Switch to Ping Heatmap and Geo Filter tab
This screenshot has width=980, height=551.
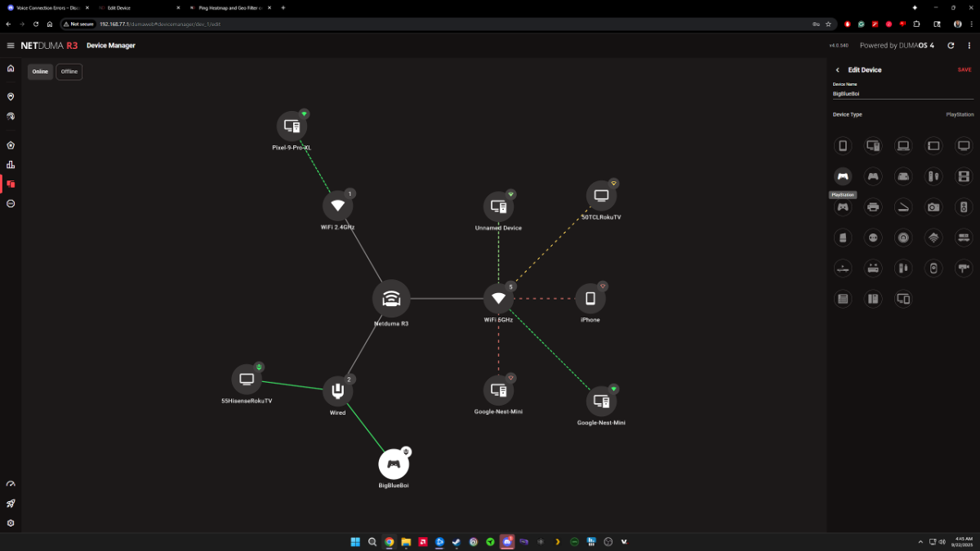[229, 7]
